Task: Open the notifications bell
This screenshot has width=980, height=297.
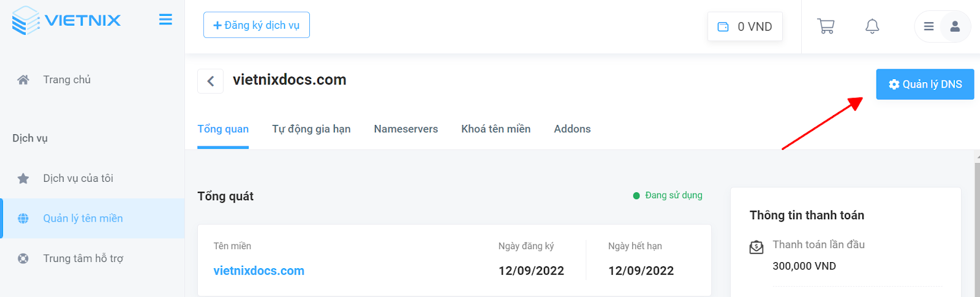Action: click(x=872, y=26)
